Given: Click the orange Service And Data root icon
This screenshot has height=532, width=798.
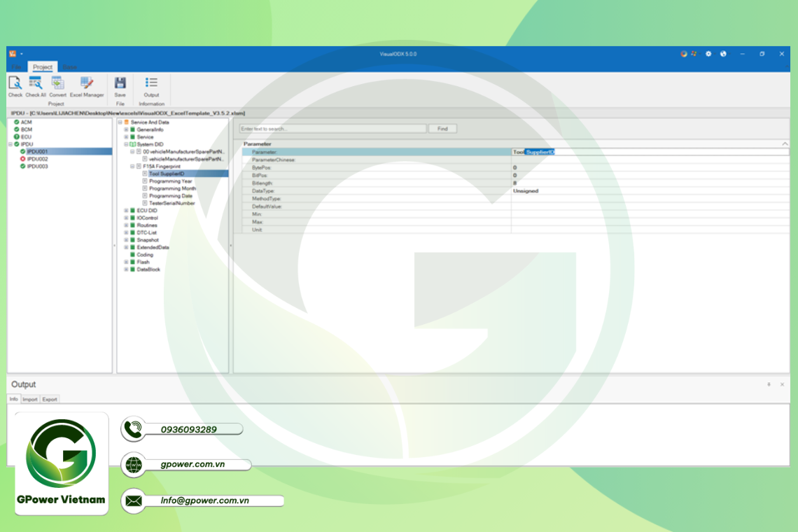Looking at the screenshot, I should tap(127, 122).
